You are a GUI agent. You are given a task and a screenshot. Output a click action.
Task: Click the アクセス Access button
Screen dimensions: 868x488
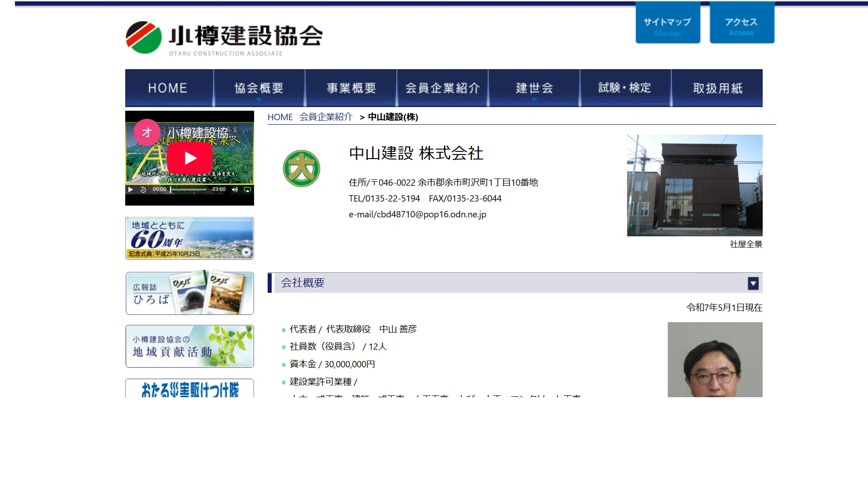coord(742,23)
